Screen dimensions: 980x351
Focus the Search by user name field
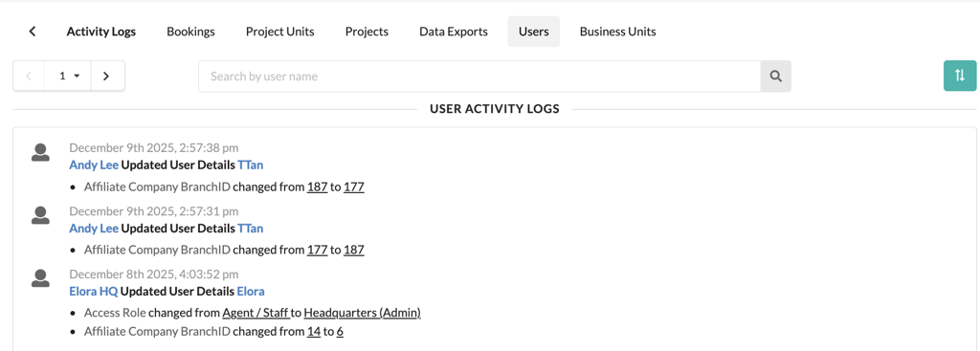(479, 77)
